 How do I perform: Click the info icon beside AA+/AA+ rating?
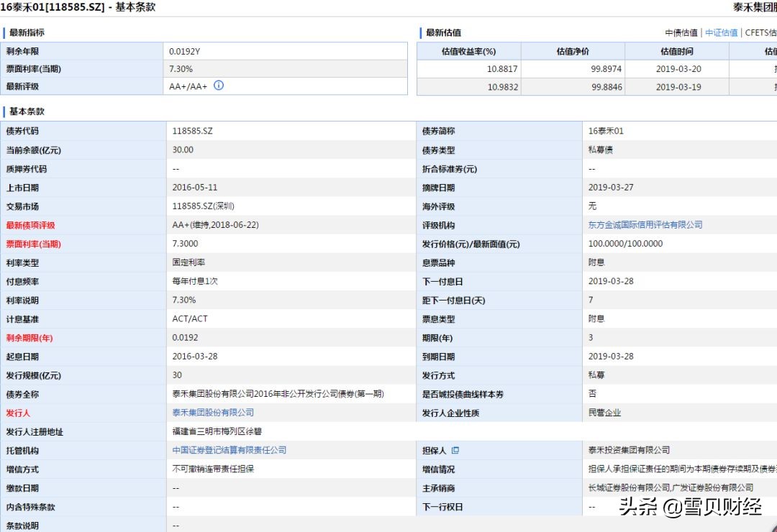tap(219, 86)
